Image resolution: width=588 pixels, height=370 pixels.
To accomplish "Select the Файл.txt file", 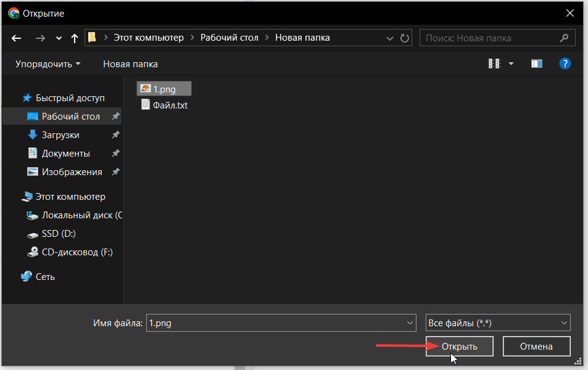I will click(x=164, y=105).
